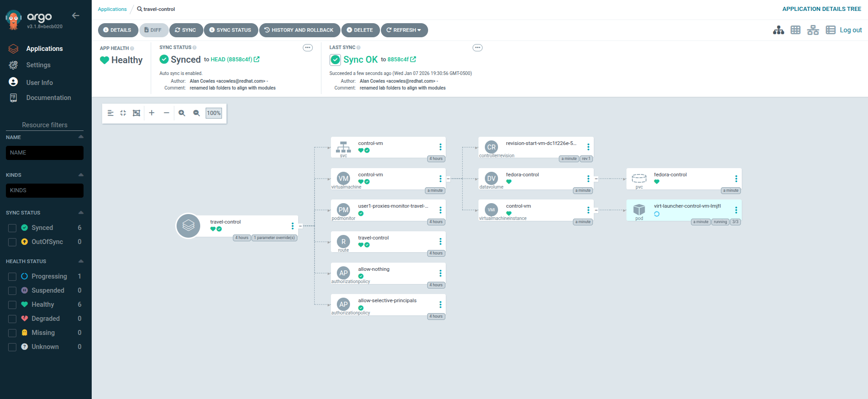Viewport: 868px width, 399px height.
Task: Open the Refresh dropdown button
Action: pos(404,30)
